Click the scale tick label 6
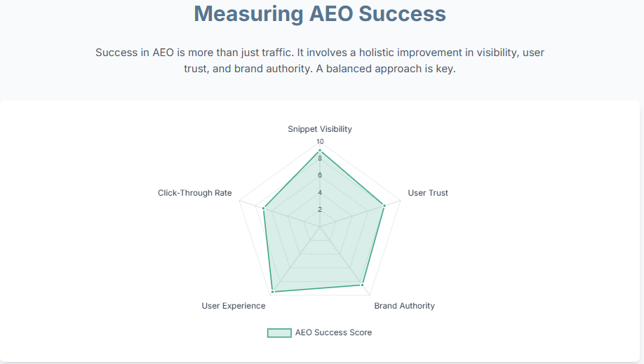Viewport: 644px width, 364px height. point(320,175)
